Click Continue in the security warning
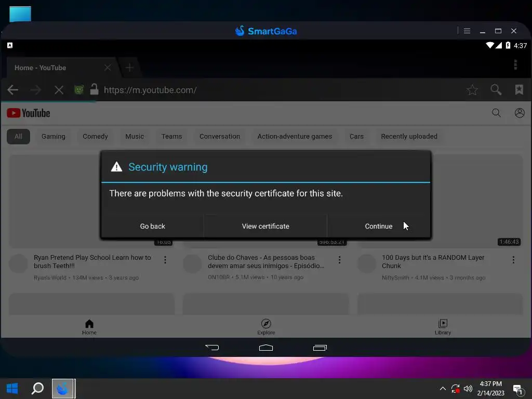 [379, 227]
